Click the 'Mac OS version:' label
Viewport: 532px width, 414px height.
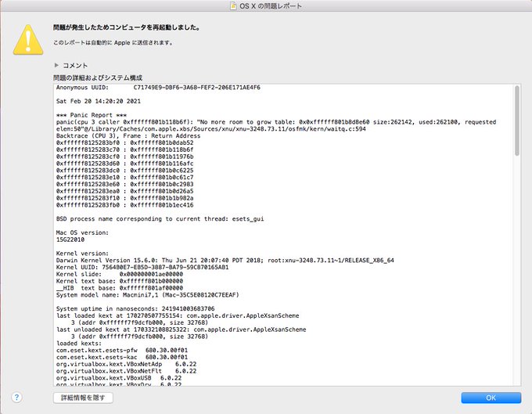(82, 232)
